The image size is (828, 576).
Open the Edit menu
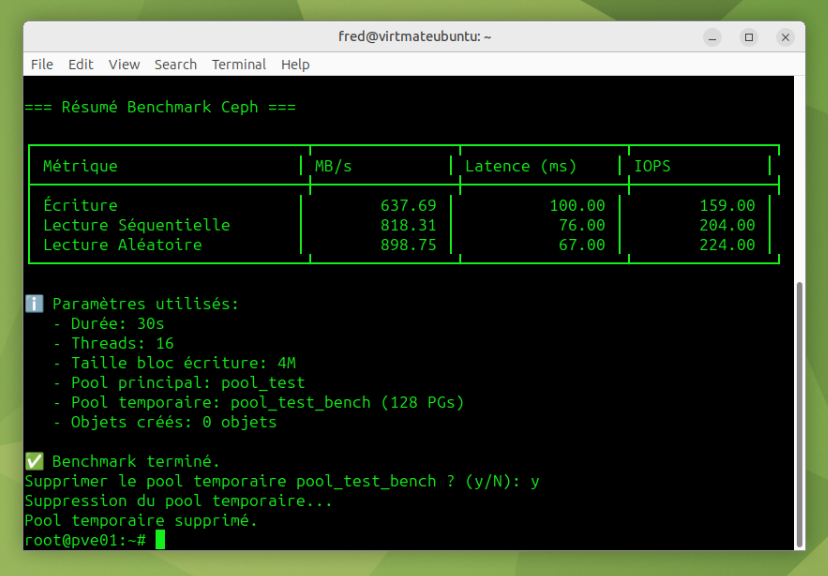[80, 64]
